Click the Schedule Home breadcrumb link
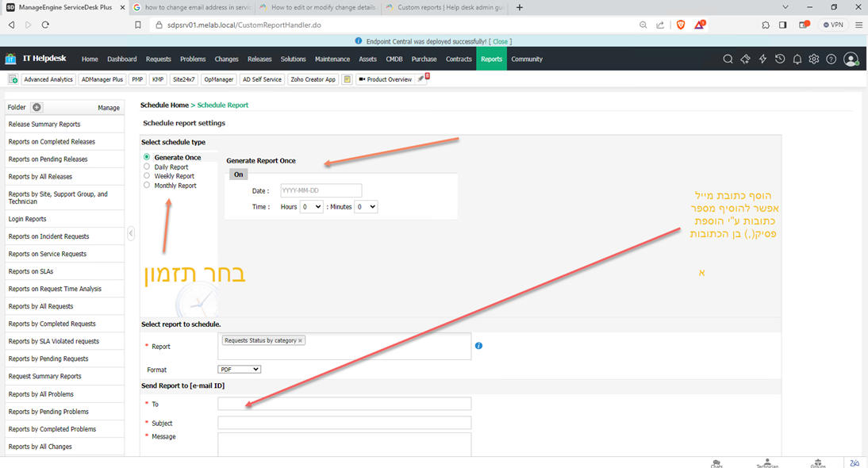The width and height of the screenshot is (868, 468). (164, 105)
